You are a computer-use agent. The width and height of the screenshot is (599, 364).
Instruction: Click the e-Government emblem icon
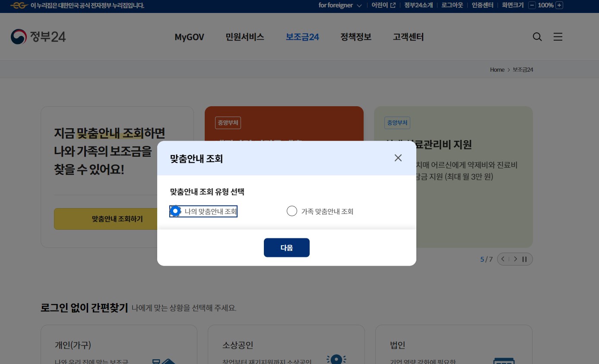19,5
